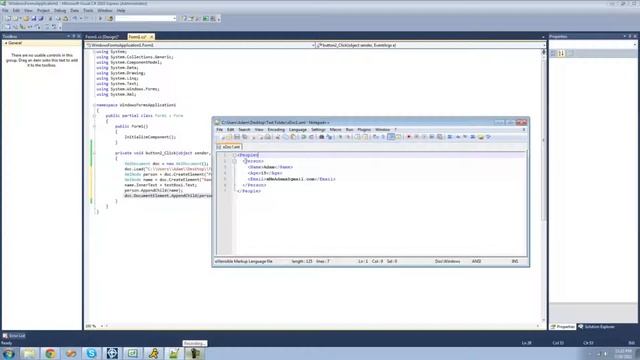
Task: Open solution configuration dropdown in toolbar
Action: click(146, 19)
